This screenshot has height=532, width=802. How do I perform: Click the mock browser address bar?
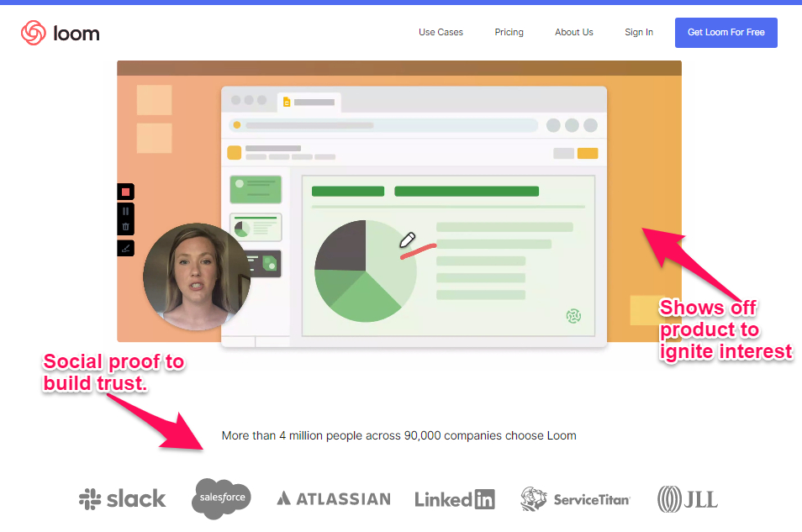coord(383,125)
